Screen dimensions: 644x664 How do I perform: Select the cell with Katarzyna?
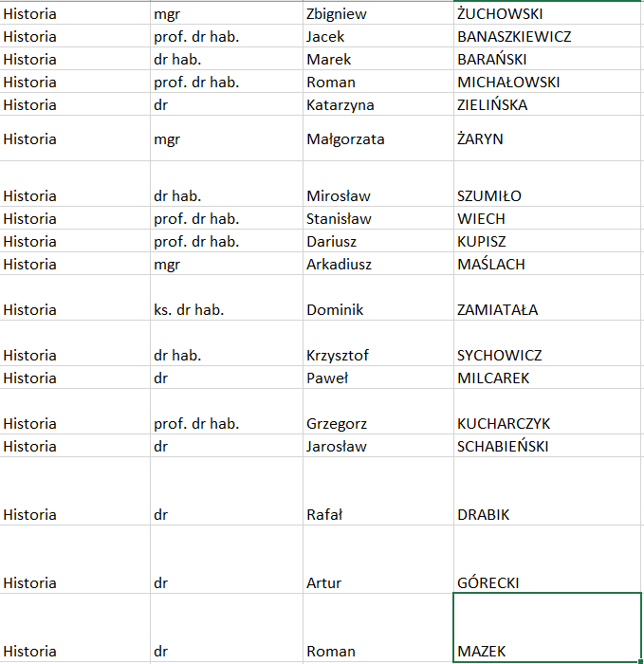(340, 105)
